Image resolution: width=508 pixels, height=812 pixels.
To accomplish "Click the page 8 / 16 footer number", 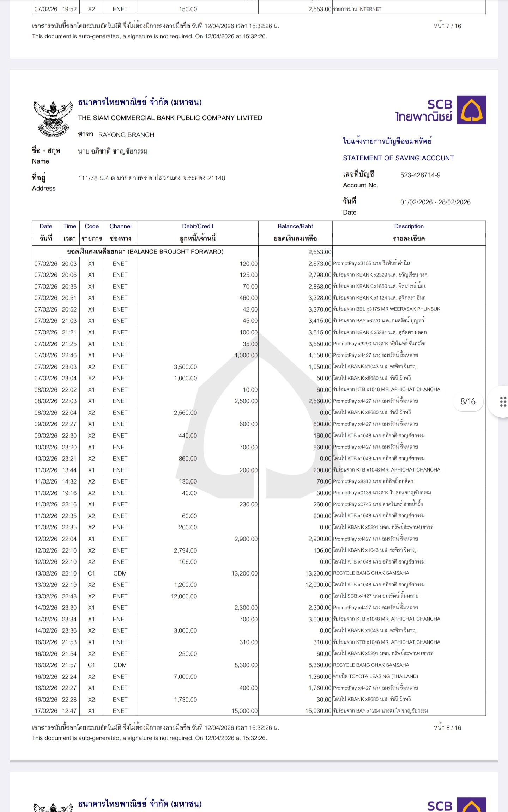I will tap(447, 728).
